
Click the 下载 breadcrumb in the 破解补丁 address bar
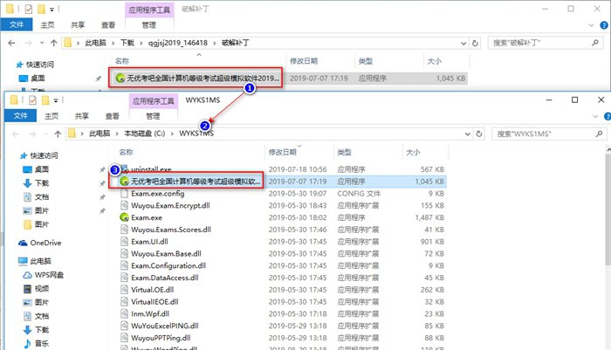[127, 43]
